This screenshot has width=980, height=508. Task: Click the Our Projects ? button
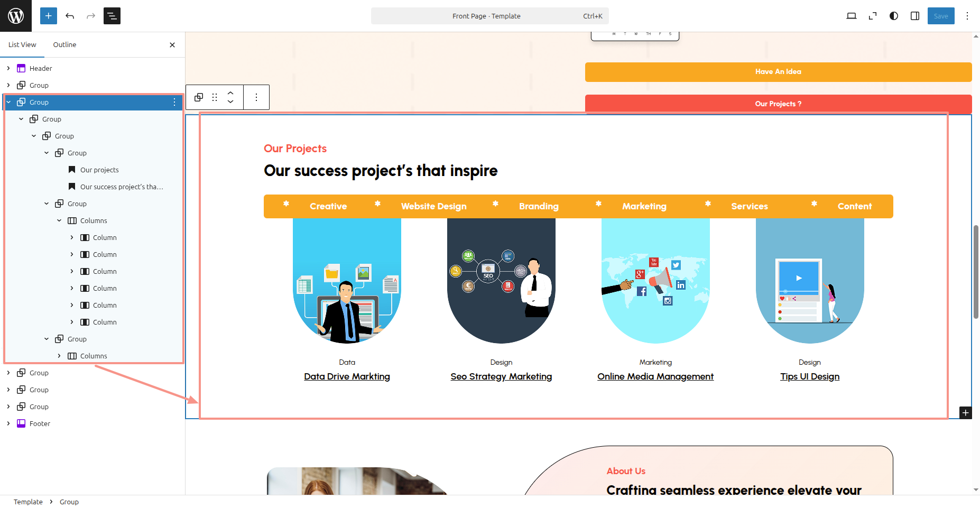coord(778,104)
